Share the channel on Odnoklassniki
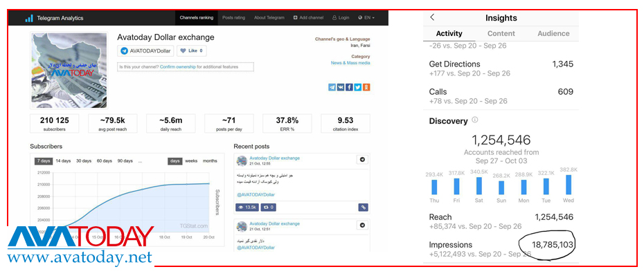 coord(366,87)
